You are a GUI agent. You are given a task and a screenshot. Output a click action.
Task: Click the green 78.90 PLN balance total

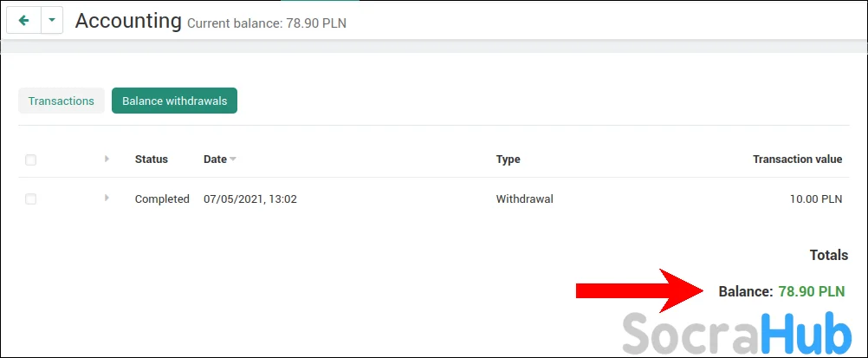pos(811,292)
